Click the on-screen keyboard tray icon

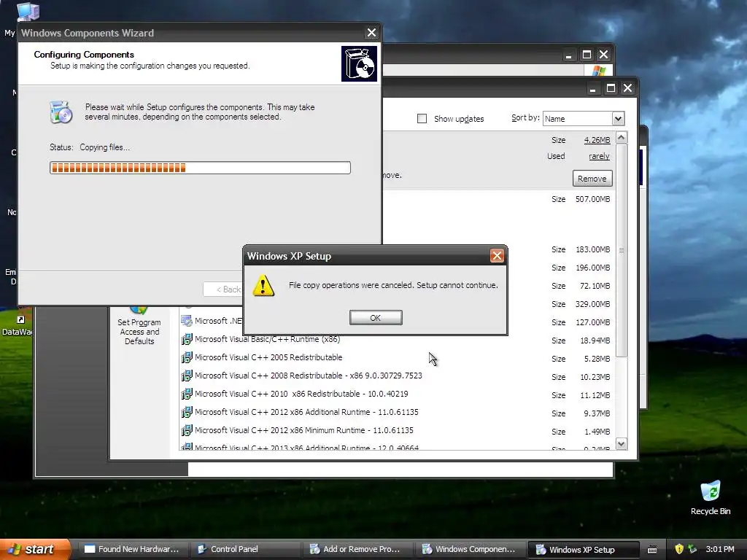pos(652,550)
